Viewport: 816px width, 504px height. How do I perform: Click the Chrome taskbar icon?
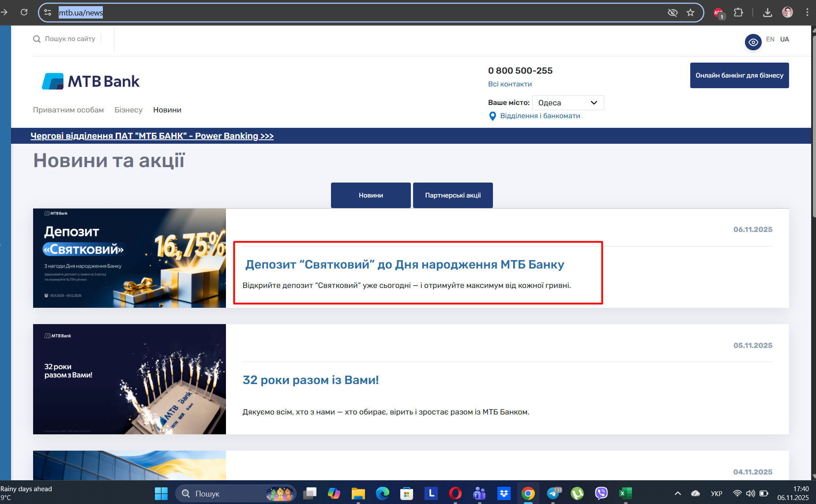pyautogui.click(x=528, y=493)
